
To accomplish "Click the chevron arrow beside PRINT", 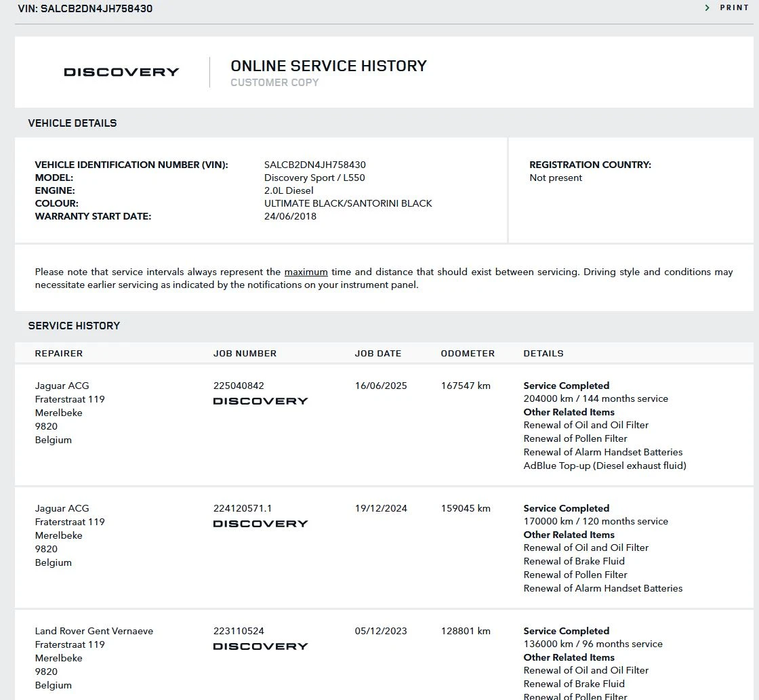I will (x=707, y=8).
